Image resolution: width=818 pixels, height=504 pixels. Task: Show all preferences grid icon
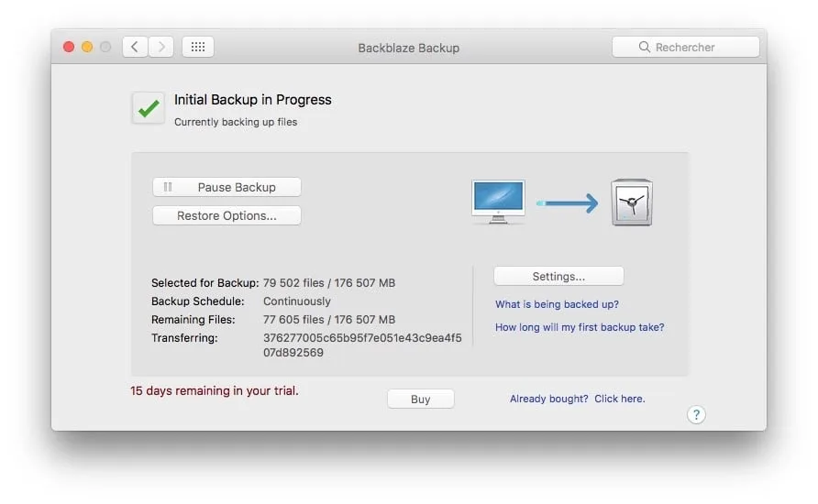point(198,47)
